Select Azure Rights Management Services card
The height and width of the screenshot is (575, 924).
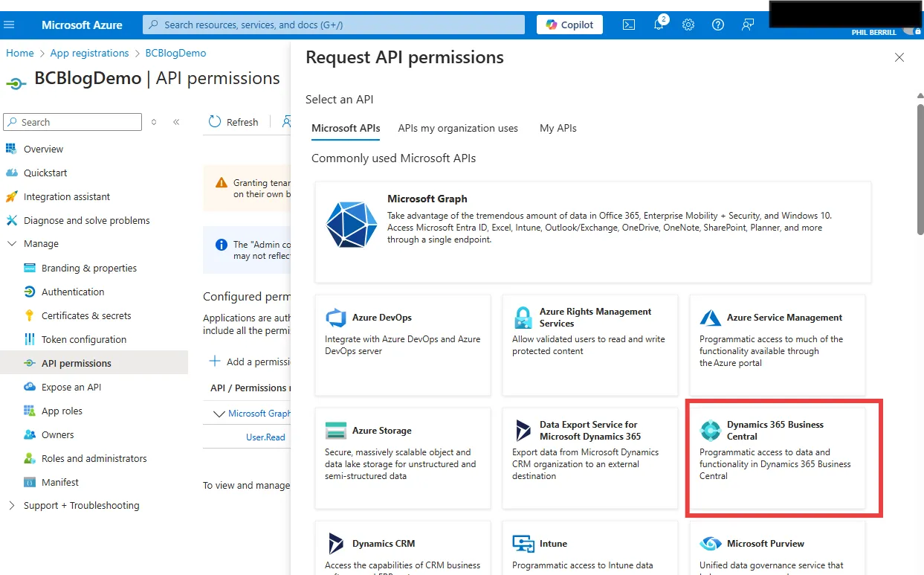(x=590, y=345)
